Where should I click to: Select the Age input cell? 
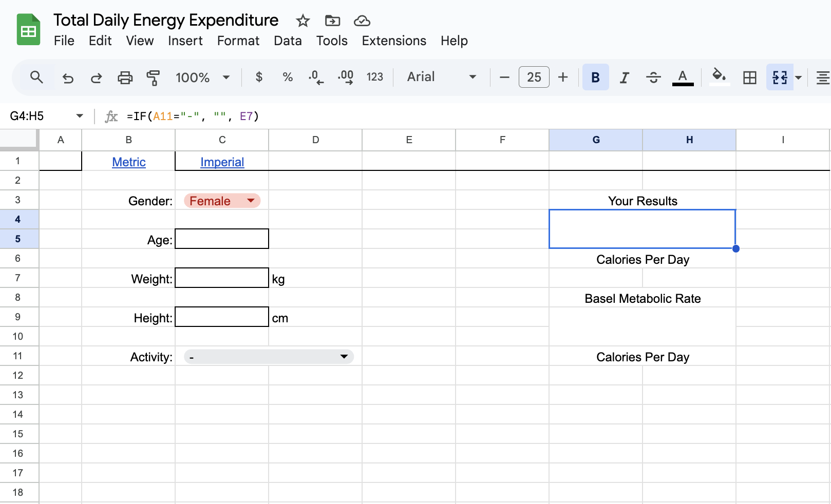(222, 239)
